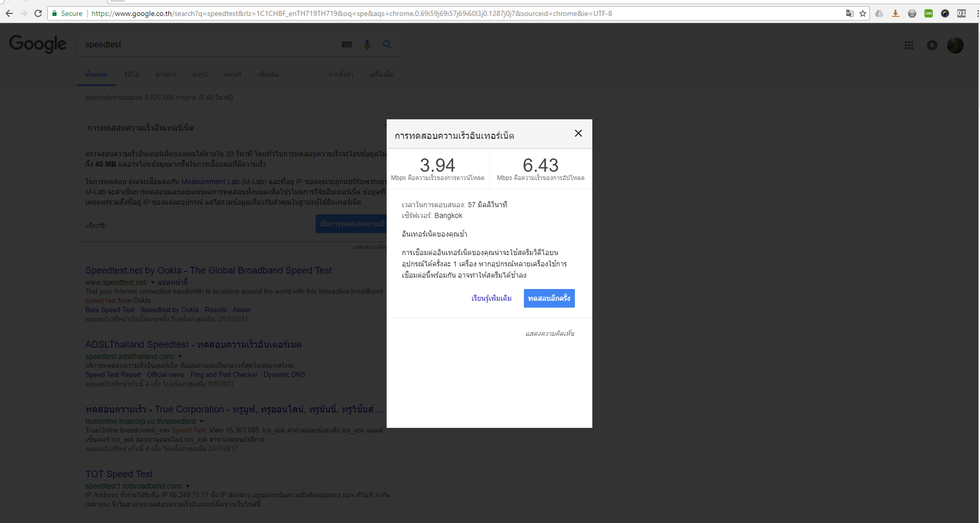
Task: Open the Results sitelink
Action: [216, 310]
